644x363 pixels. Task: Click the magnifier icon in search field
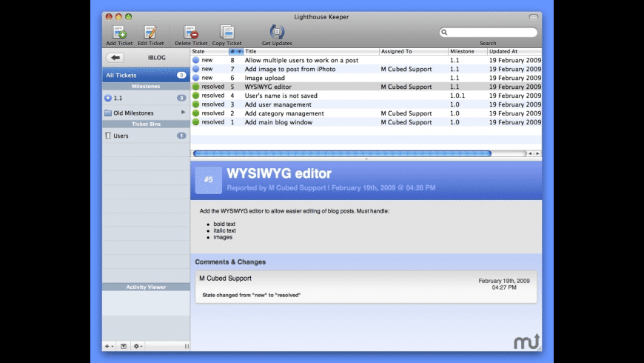coord(444,32)
